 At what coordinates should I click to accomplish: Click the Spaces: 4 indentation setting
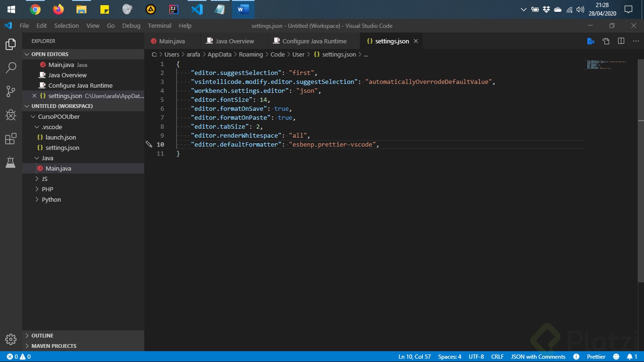(x=449, y=357)
